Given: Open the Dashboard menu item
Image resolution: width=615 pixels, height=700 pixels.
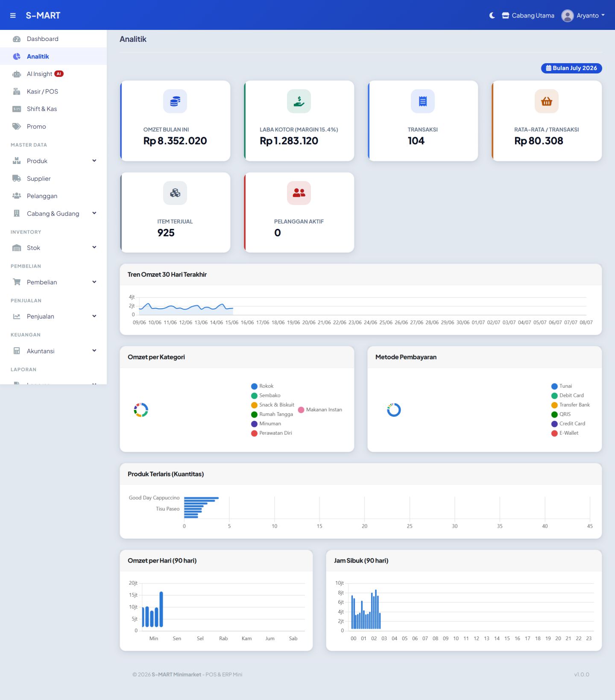Looking at the screenshot, I should click(53, 39).
